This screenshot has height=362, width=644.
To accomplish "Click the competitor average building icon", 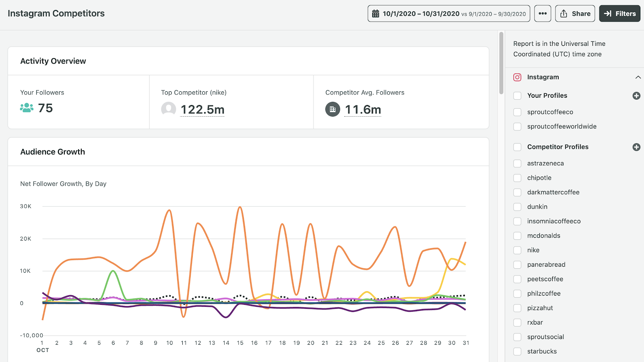I will (332, 109).
